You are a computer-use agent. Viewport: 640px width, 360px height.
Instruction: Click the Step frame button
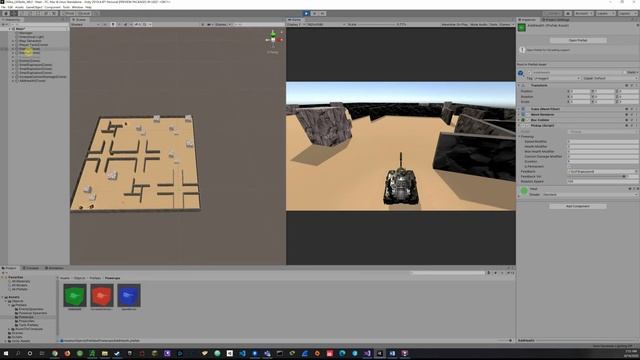tap(322, 13)
